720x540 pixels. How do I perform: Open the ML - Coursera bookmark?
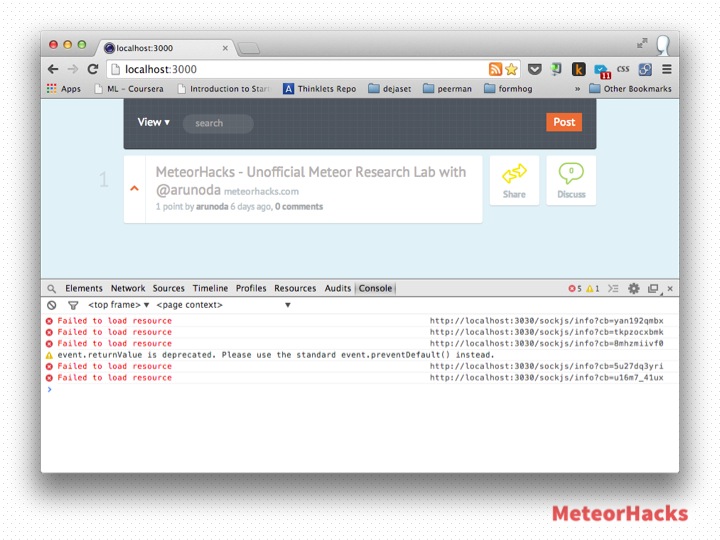[x=129, y=89]
